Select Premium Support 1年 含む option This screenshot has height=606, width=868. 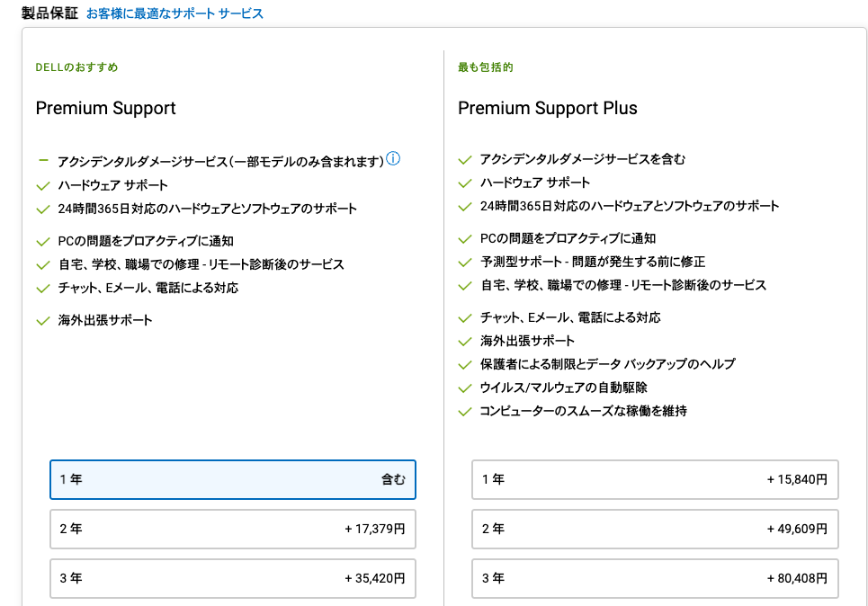(x=232, y=479)
